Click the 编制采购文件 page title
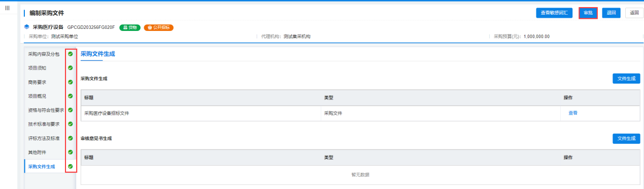 [47, 13]
